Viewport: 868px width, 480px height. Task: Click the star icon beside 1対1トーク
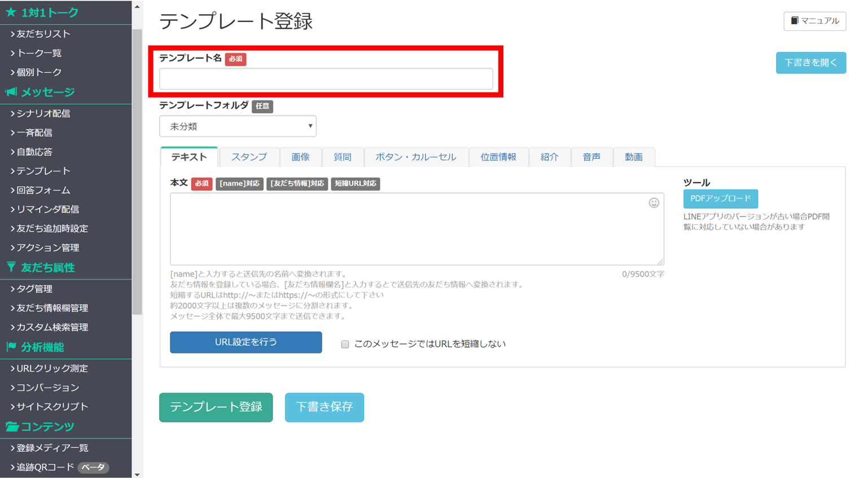coord(11,12)
